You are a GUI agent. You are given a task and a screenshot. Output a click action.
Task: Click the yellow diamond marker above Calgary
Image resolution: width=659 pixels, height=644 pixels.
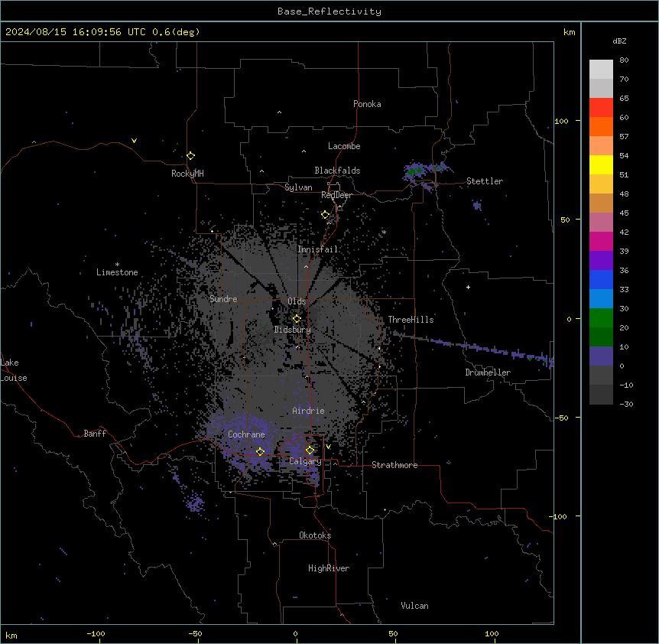tap(310, 450)
